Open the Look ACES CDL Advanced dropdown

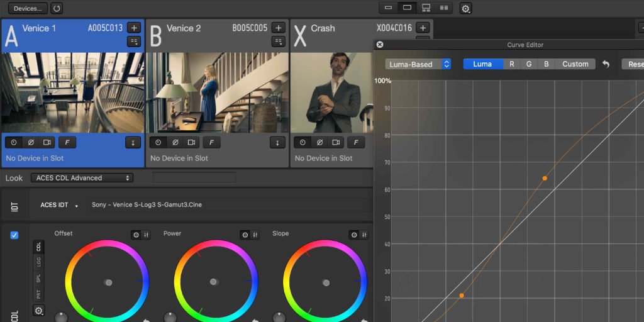82,178
